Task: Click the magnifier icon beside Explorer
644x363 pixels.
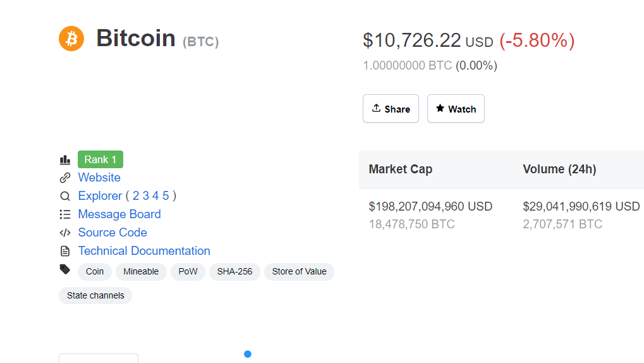Action: click(65, 196)
